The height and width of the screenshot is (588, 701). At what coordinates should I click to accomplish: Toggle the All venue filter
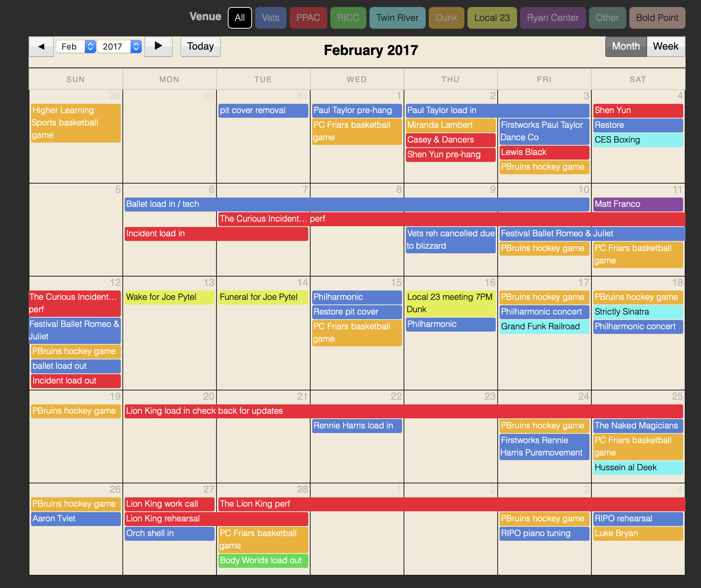(240, 18)
